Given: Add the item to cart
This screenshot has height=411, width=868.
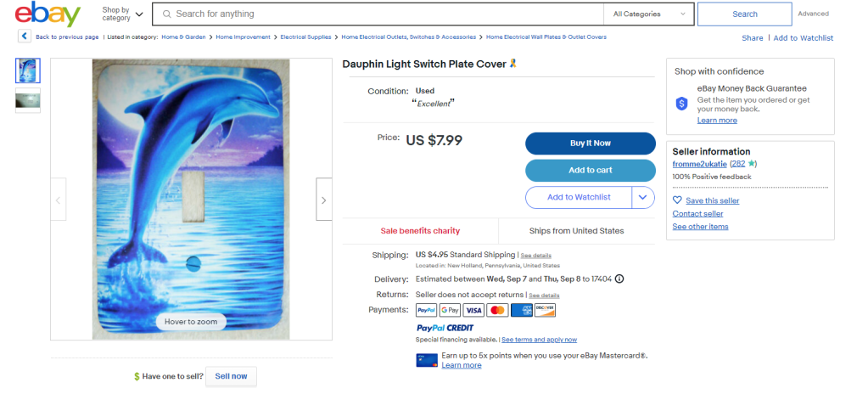Looking at the screenshot, I should click(590, 170).
